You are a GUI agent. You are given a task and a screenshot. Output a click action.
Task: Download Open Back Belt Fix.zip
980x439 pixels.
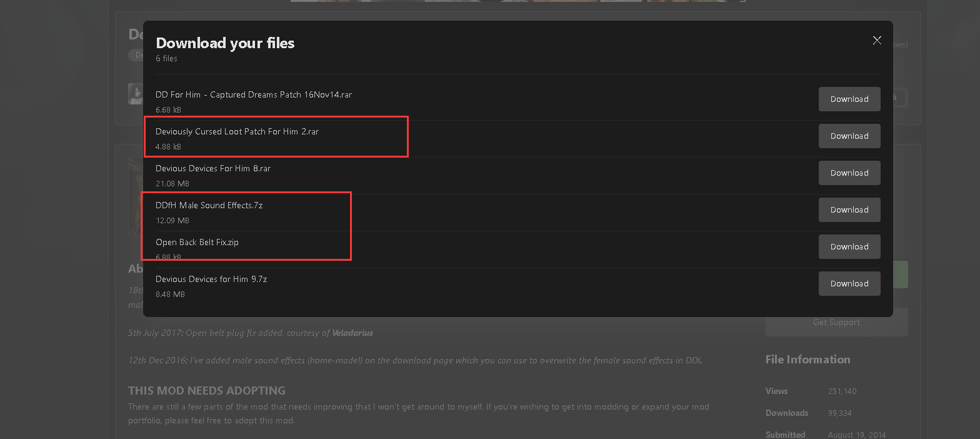(849, 246)
